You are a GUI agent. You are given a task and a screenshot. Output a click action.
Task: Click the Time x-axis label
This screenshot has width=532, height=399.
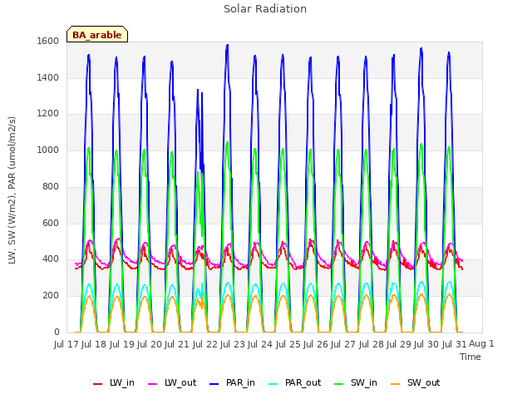[x=470, y=357]
